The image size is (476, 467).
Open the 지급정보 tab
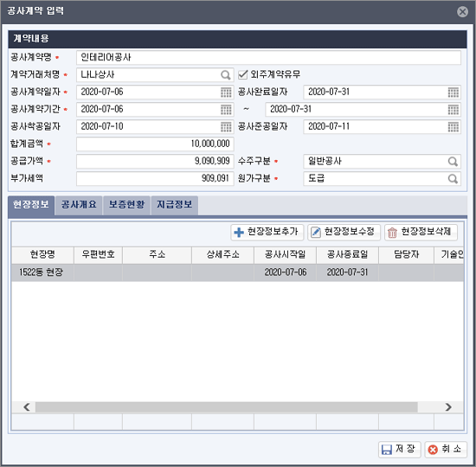175,206
